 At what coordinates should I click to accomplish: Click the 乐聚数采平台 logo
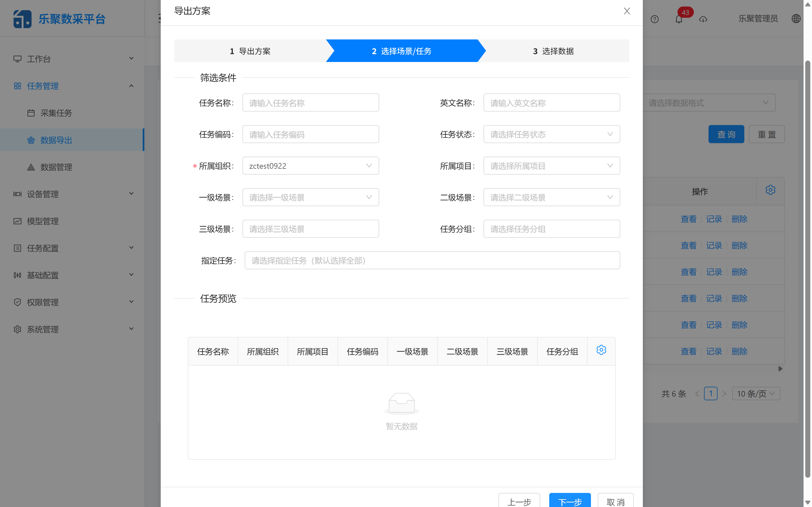click(x=59, y=18)
